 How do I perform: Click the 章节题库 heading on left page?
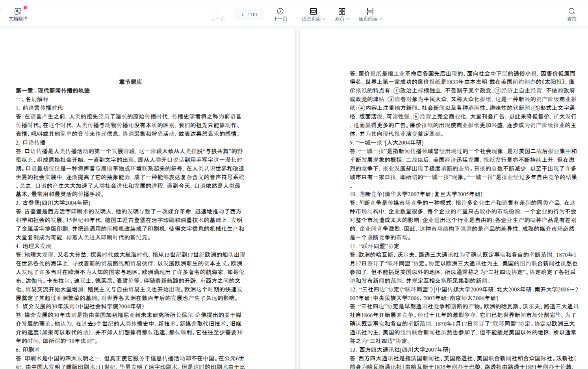pos(130,82)
